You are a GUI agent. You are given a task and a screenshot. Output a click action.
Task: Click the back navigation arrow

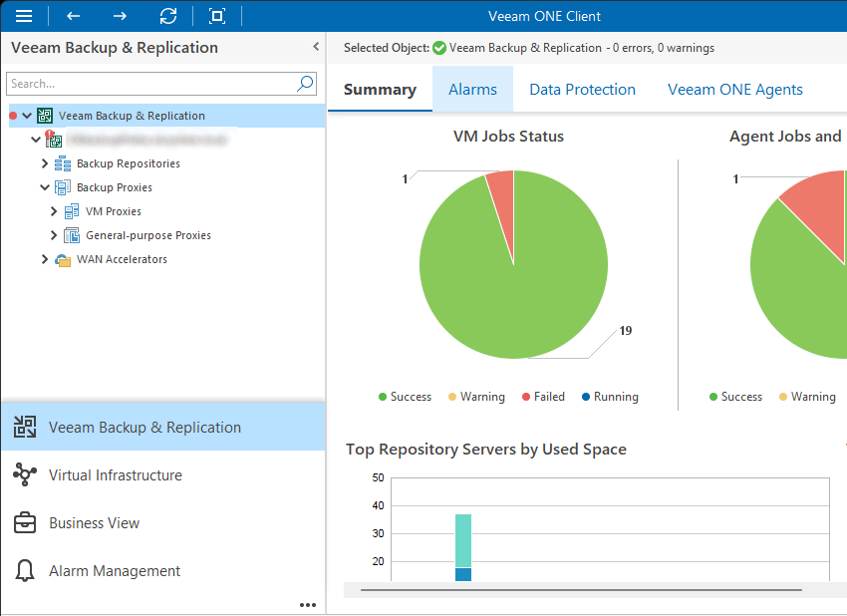click(71, 15)
